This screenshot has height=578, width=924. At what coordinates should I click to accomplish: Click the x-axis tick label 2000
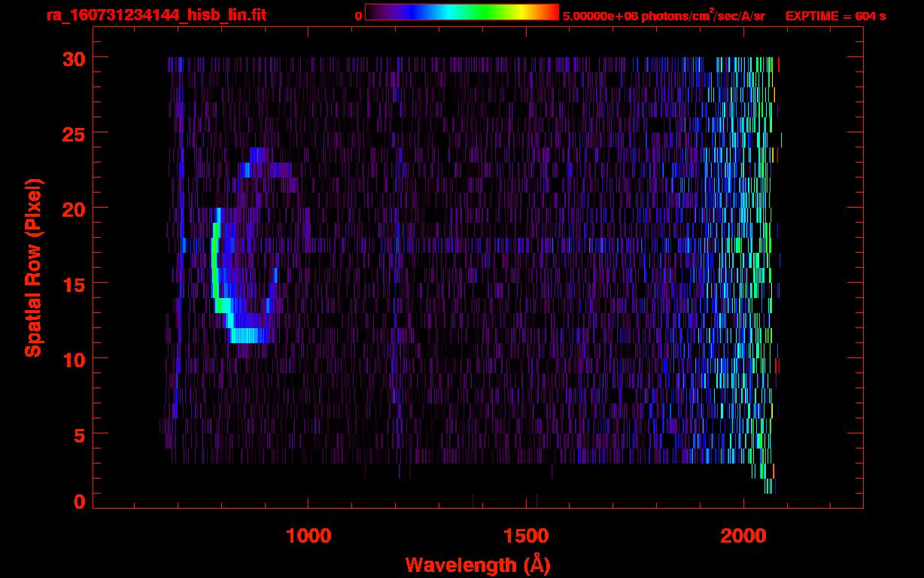point(743,535)
